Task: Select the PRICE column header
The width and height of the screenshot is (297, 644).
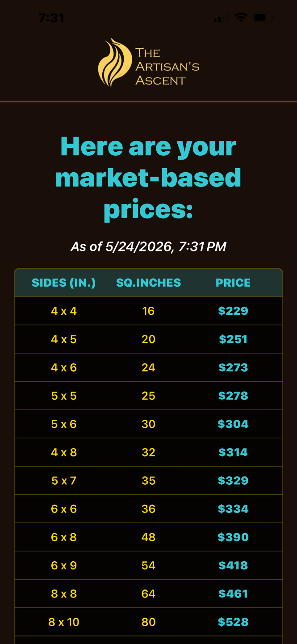Action: tap(233, 283)
